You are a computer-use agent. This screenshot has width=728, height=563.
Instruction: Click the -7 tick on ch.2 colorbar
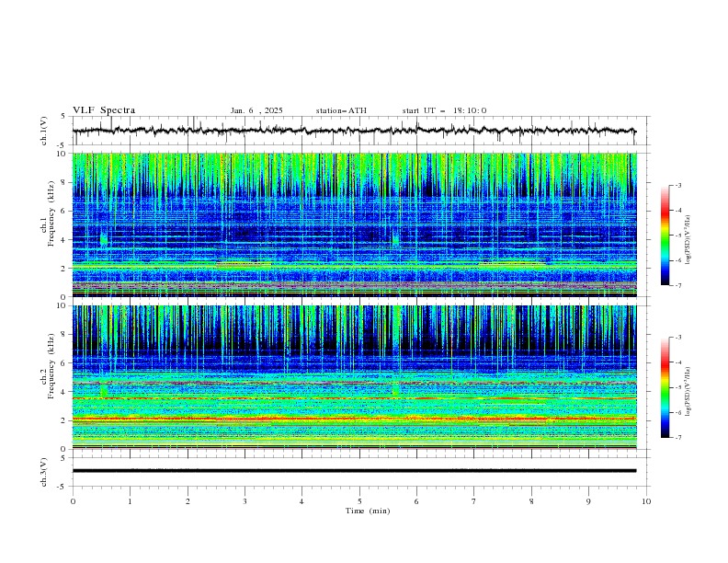tap(677, 438)
